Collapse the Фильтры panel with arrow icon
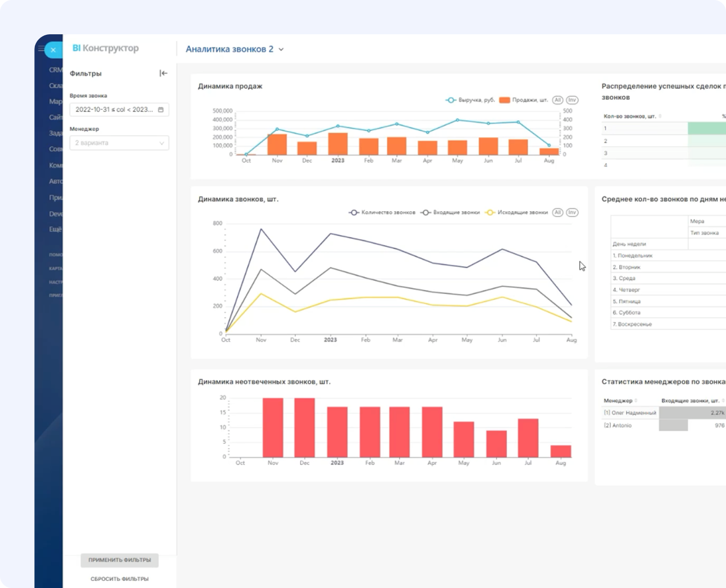This screenshot has height=588, width=726. click(163, 74)
